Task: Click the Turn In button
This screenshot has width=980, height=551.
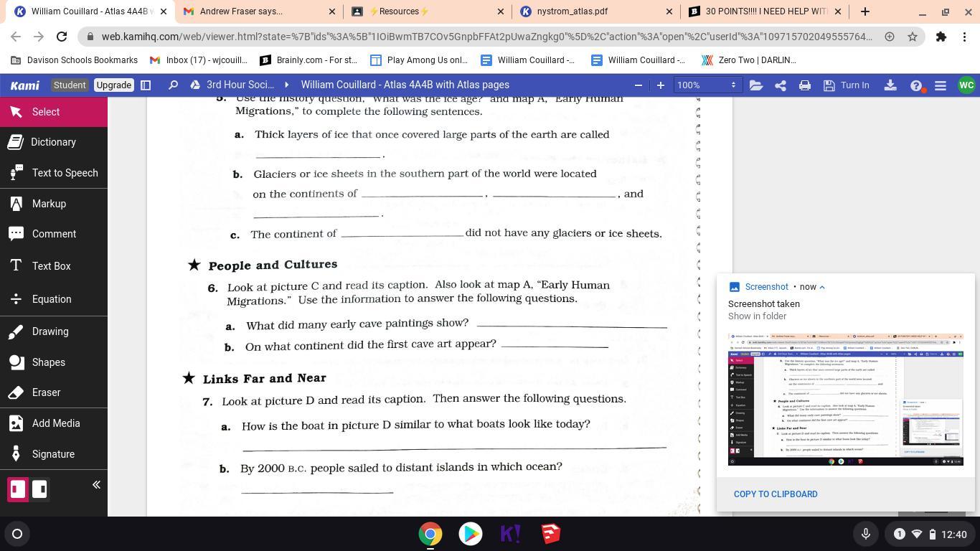Action: point(846,85)
